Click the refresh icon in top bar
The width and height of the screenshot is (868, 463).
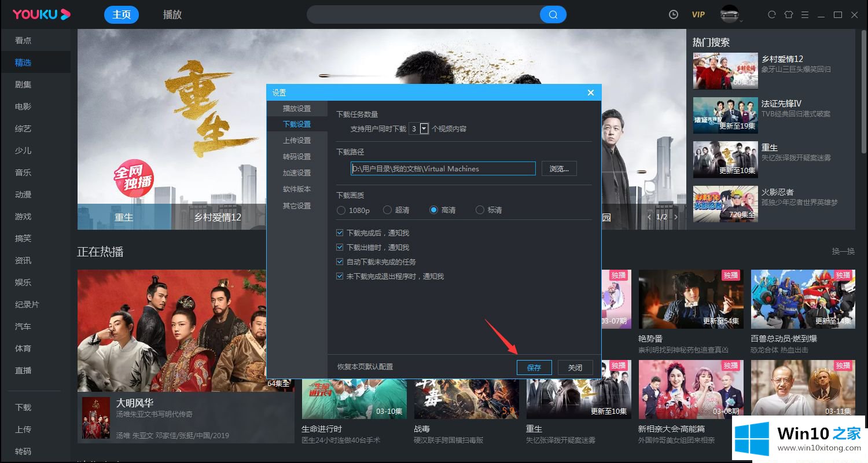[x=771, y=14]
